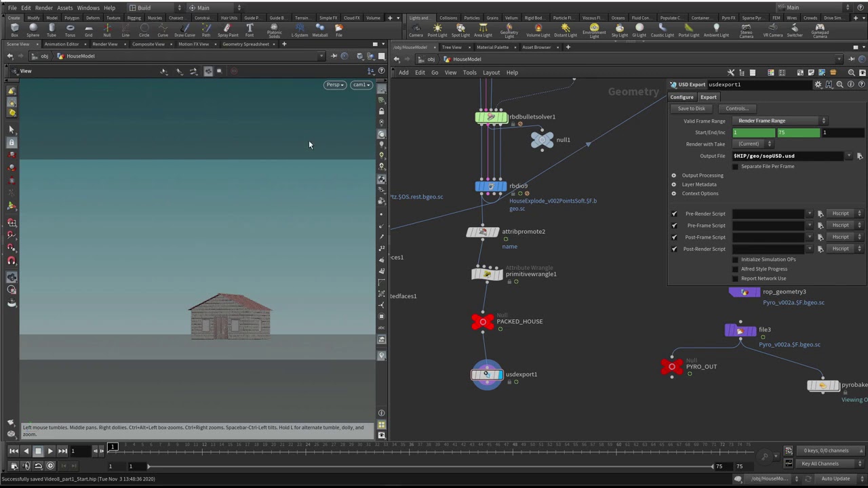The image size is (868, 488).
Task: Toggle real-time playback in the playbar
Action: click(50, 466)
